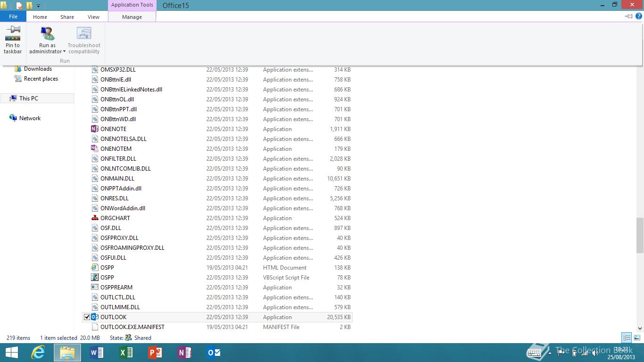Open the Customize Quick Access Toolbar dropdown
Image resolution: width=644 pixels, height=362 pixels.
[x=39, y=6]
